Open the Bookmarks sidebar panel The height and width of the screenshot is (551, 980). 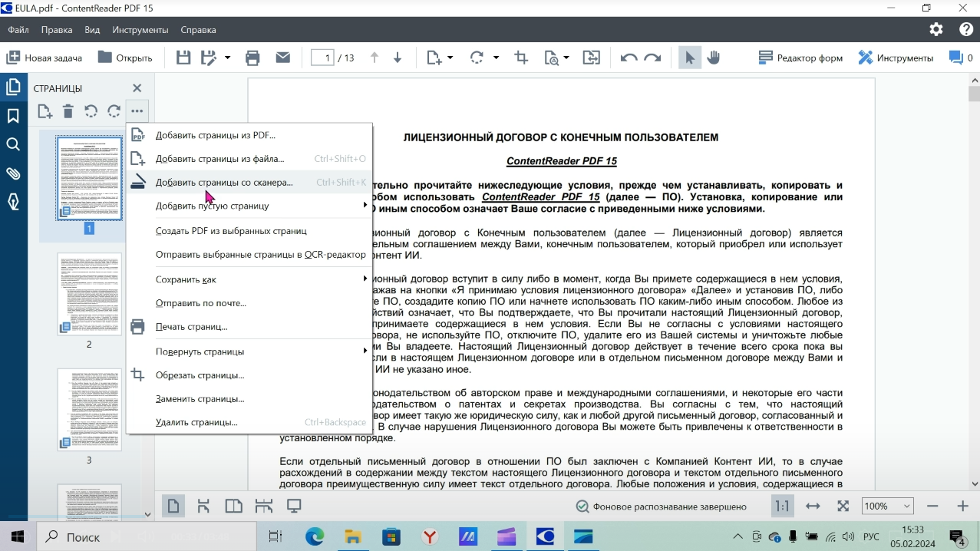click(x=13, y=116)
